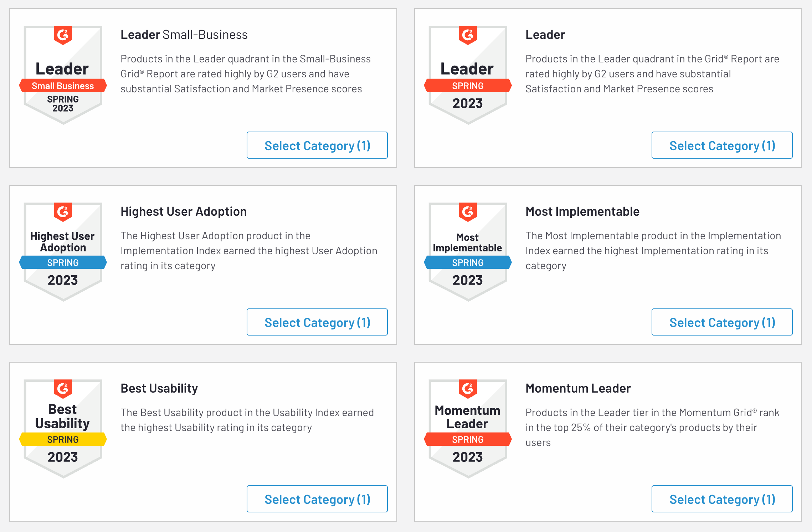Click the "Leader Small-Business" card heading
Screen dimensions: 812x532
click(x=184, y=35)
